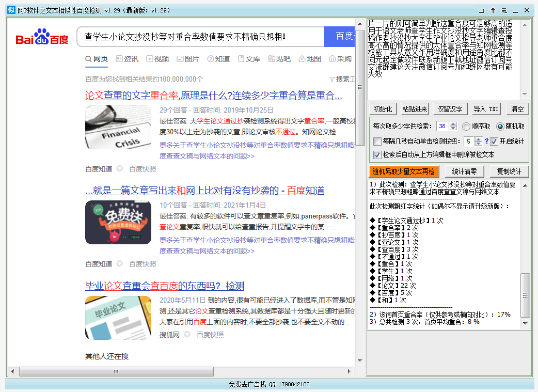Screen dimensions: 538x392
Task: Switch to the 采购 tab
Action: pos(340,59)
